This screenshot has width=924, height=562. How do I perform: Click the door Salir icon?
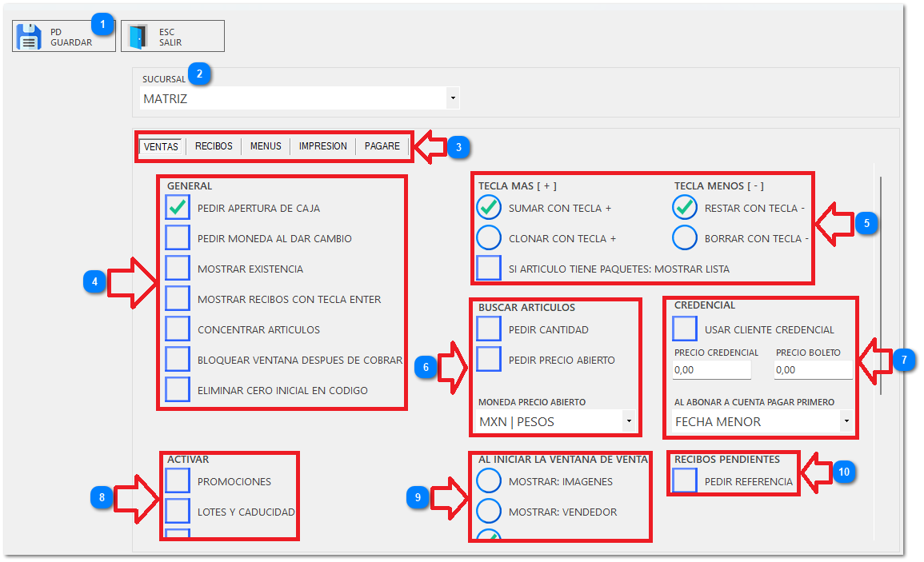pos(138,37)
